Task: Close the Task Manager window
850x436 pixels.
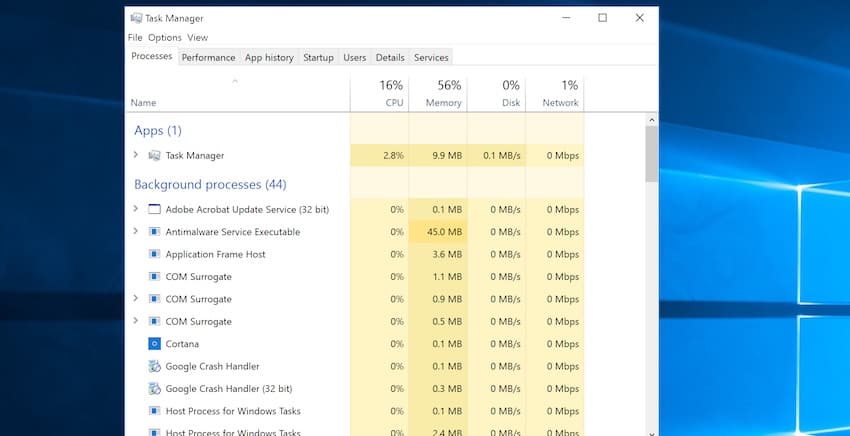Action: point(640,18)
